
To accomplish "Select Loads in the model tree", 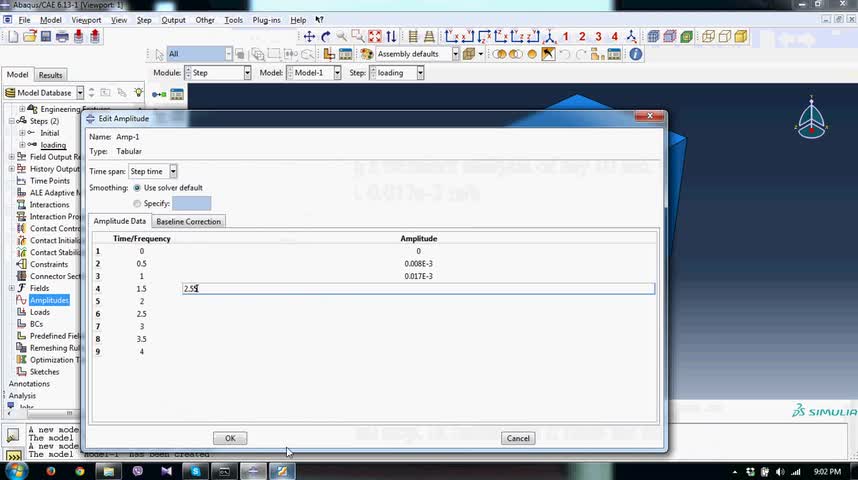I will (40, 312).
